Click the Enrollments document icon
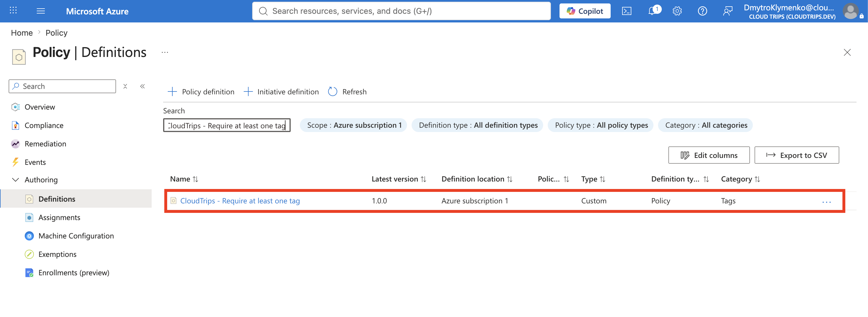 pos(29,272)
